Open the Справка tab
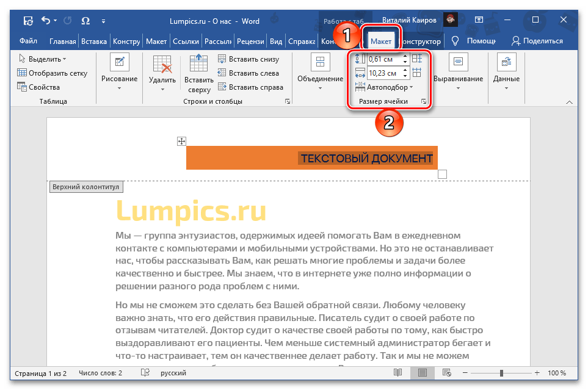Viewport: 588px width, 390px height. (302, 42)
